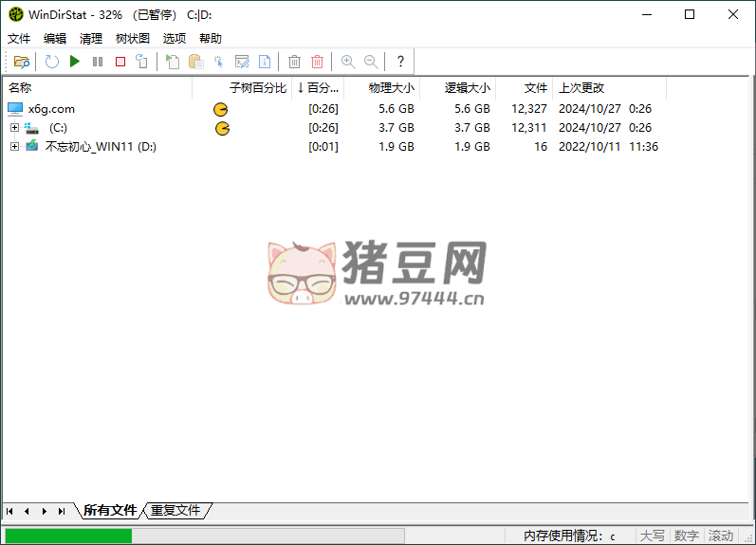
Task: Click the refresh all circular arrow icon
Action: (x=51, y=62)
